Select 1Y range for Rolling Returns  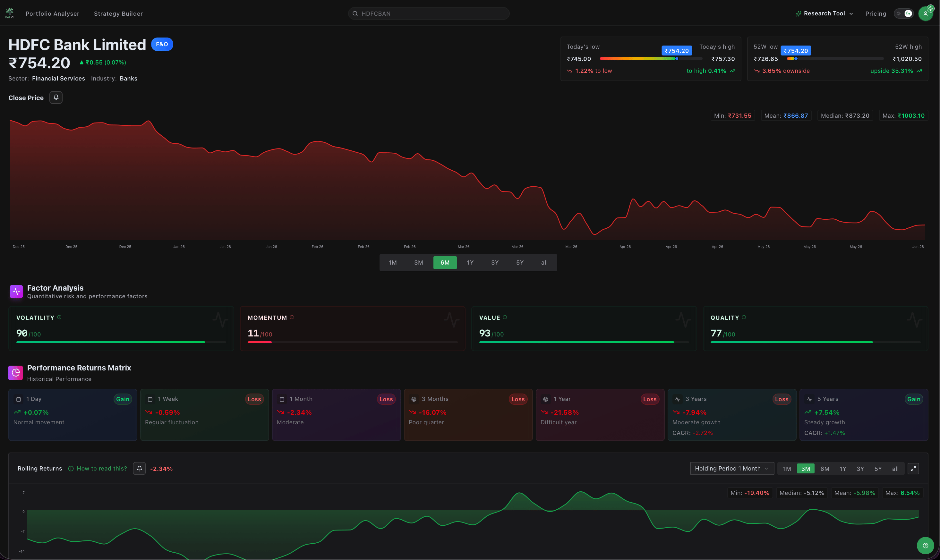[x=843, y=469]
